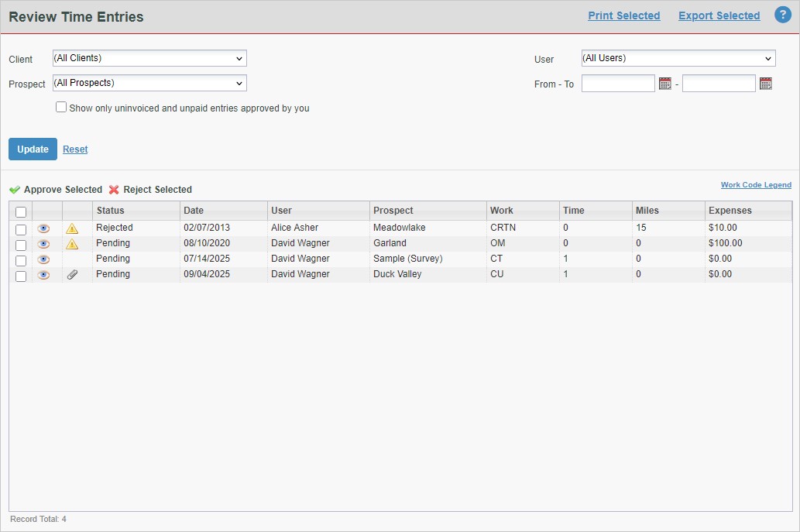Click into the From date input field
Viewport: 800px width, 532px height.
617,84
